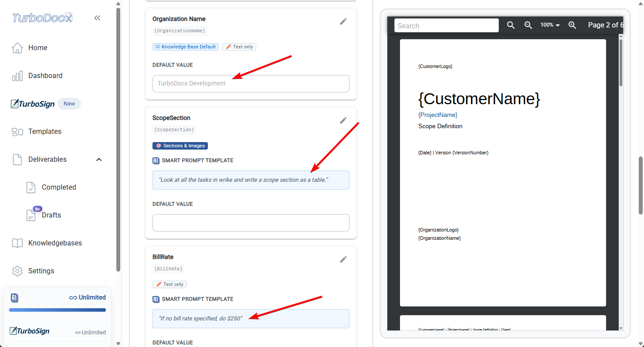Toggle the Sections & Images badge on ScopeSection
Viewport: 644px width, 347px height.
pyautogui.click(x=180, y=146)
